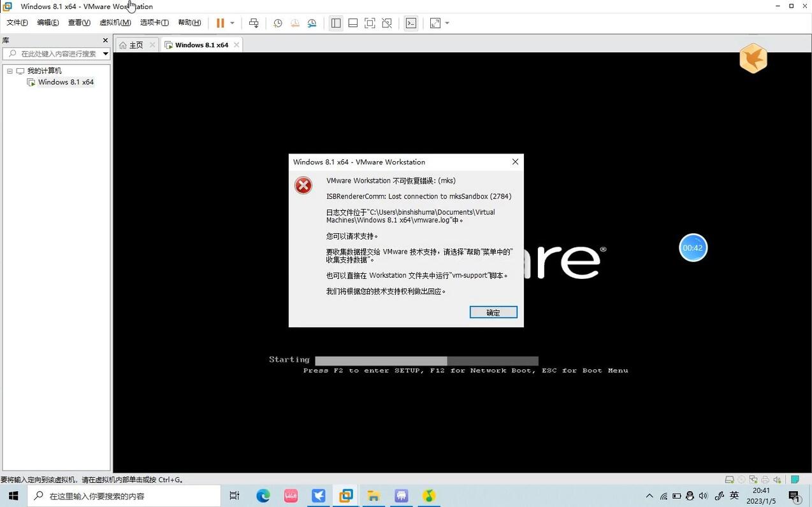Click the ISBRendererComm lost connection error text

click(x=419, y=196)
